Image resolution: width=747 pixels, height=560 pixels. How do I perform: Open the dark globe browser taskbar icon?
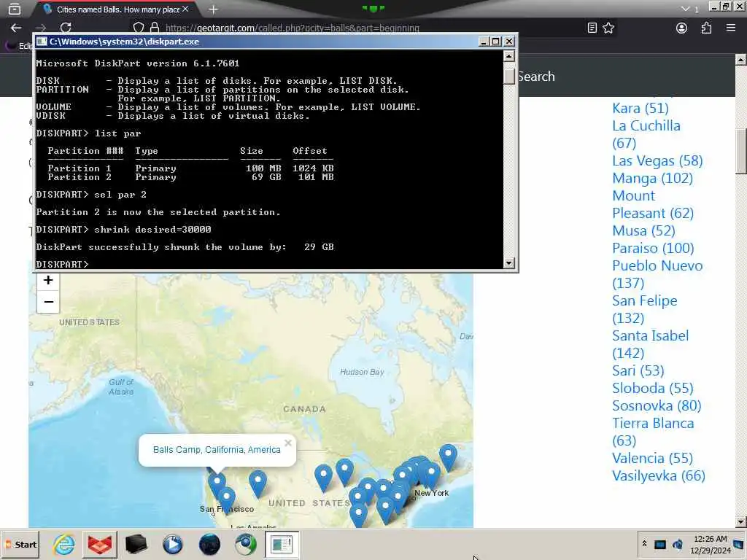[x=209, y=544]
